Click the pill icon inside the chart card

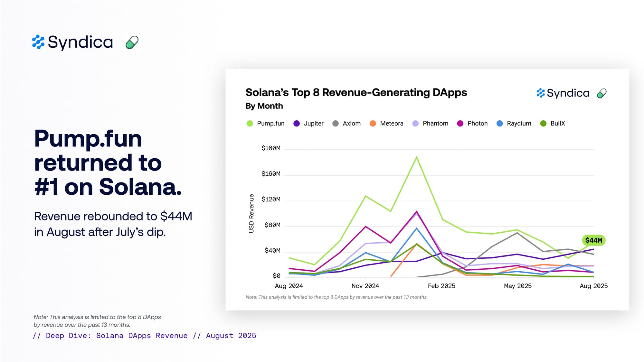point(601,93)
